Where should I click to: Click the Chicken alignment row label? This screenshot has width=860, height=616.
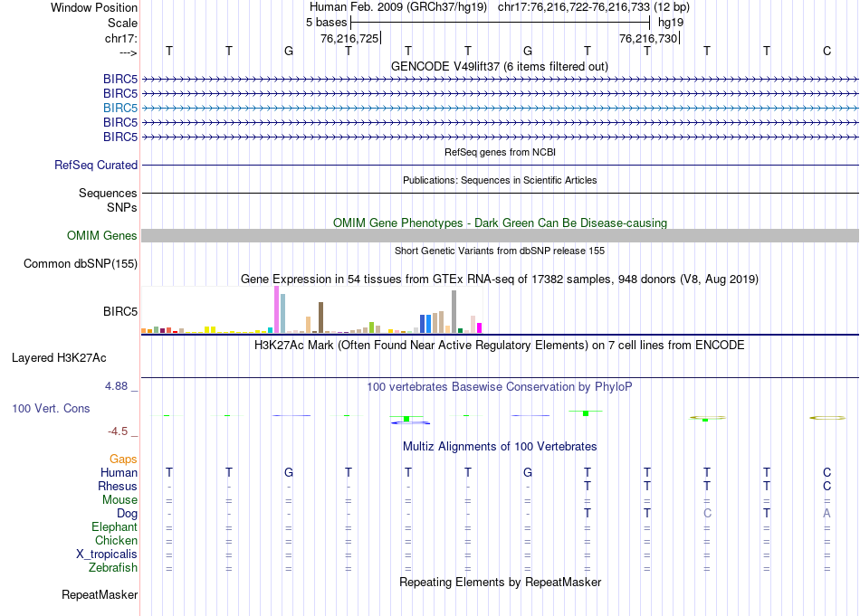tap(116, 540)
